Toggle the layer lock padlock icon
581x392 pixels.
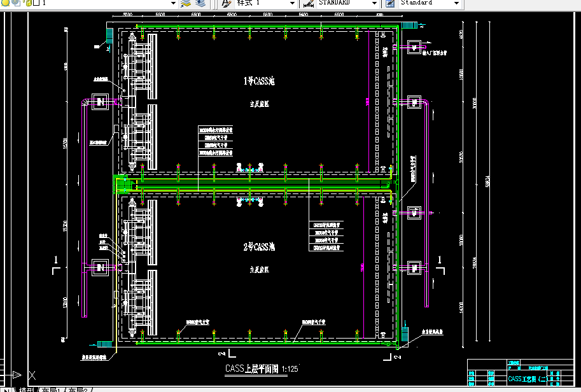coord(28,3)
